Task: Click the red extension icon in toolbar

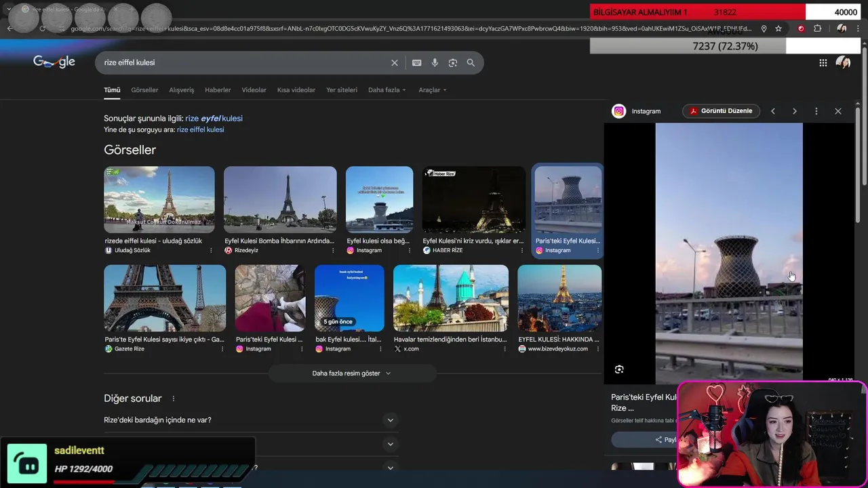Action: click(x=801, y=28)
